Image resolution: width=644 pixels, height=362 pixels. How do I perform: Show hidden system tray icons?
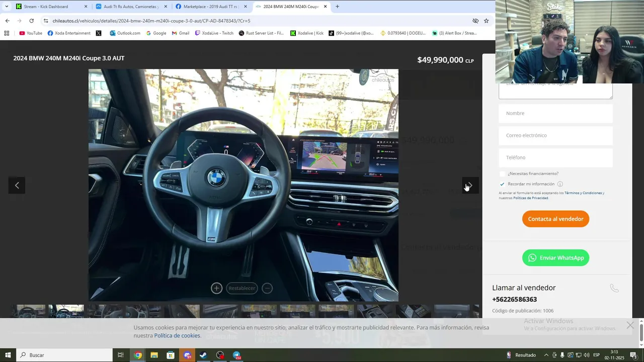coord(546,355)
